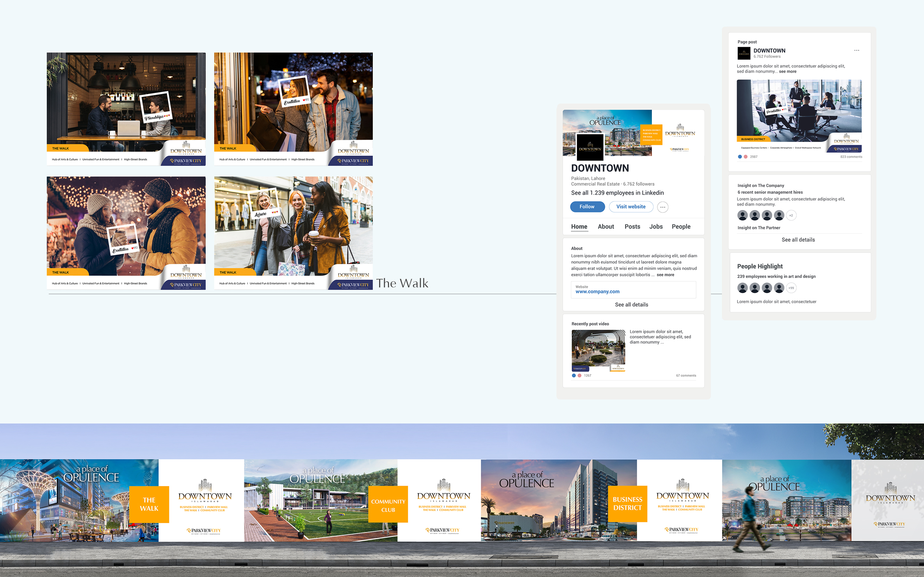Click the +2 avatar badge under management hires
Image resolution: width=924 pixels, height=577 pixels.
(791, 215)
